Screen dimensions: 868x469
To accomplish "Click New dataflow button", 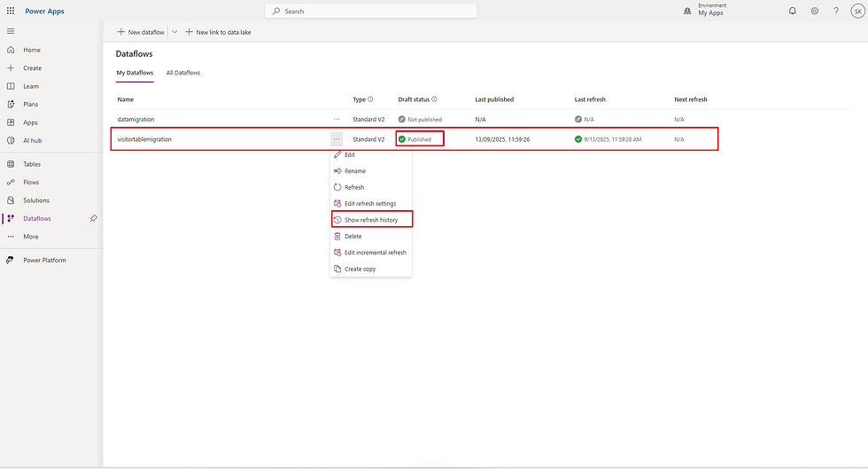I will pos(141,32).
